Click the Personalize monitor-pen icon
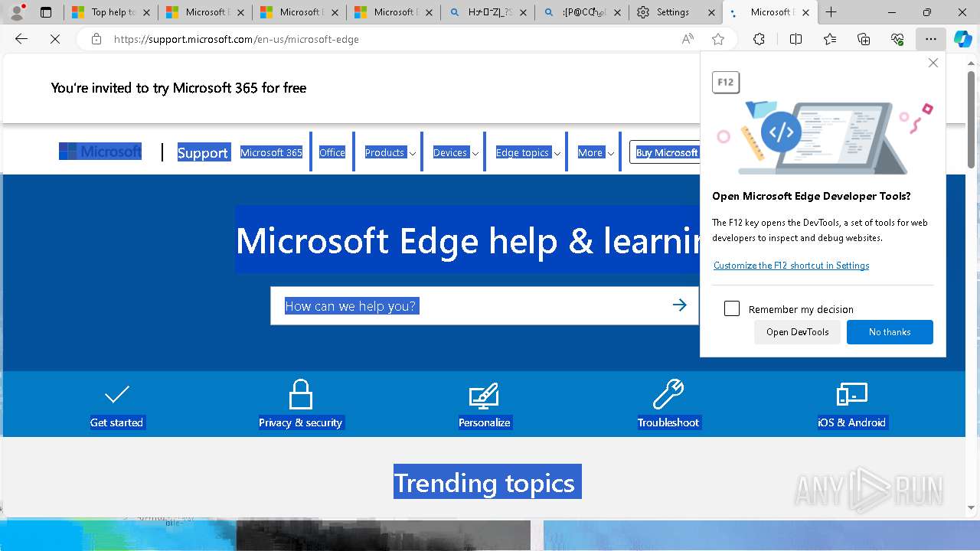Screen dimensions: 980x551 point(484,395)
